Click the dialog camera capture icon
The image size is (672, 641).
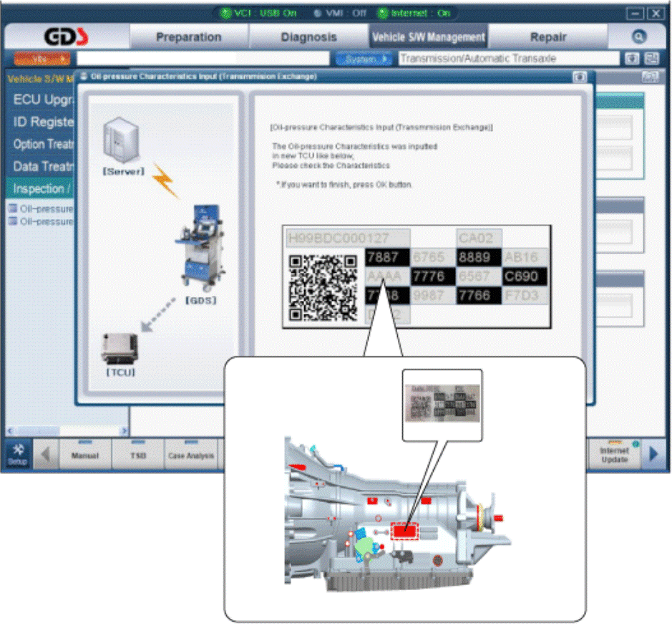tap(580, 77)
